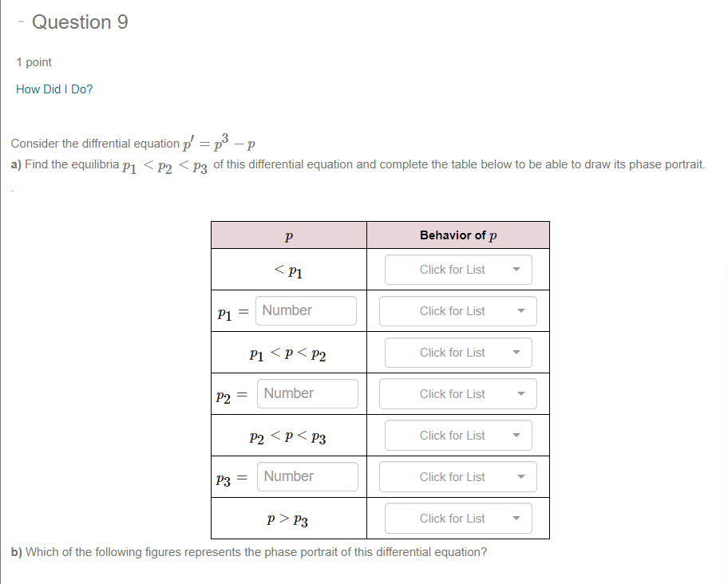The width and height of the screenshot is (728, 584).
Task: Open the dropdown in the p2 equilibrium row
Action: 458,393
